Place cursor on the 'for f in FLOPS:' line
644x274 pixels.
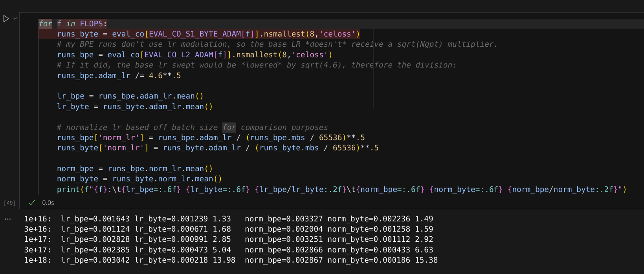[73, 24]
